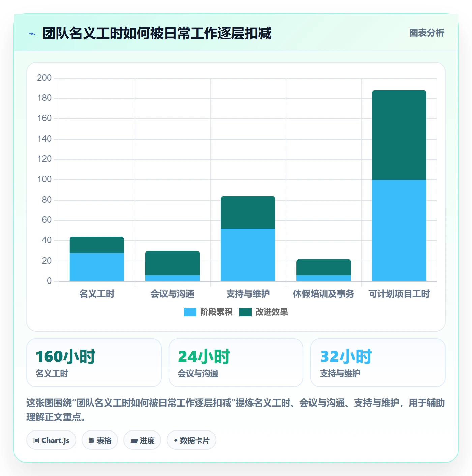This screenshot has width=472, height=476.
Task: Select the 数据卡片 tag
Action: pos(191,440)
